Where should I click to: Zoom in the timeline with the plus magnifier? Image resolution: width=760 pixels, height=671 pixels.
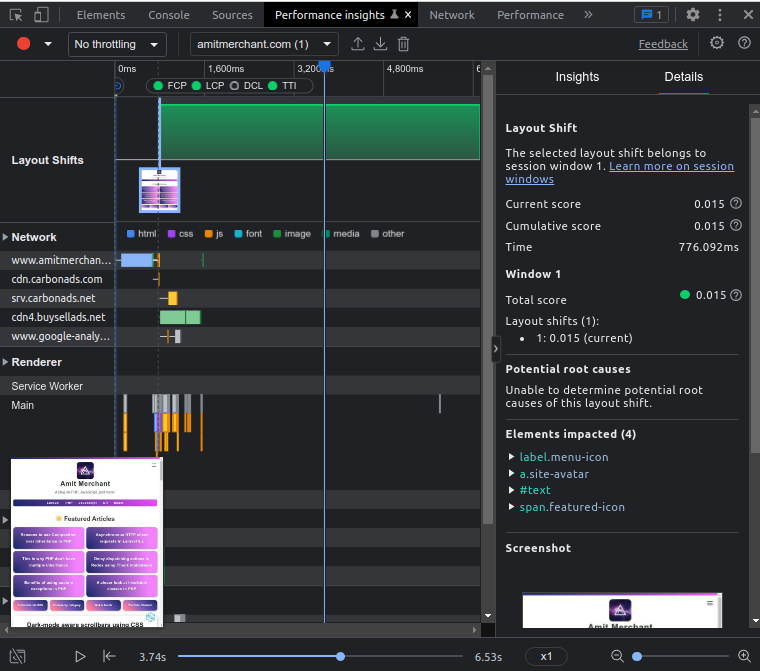tap(744, 656)
